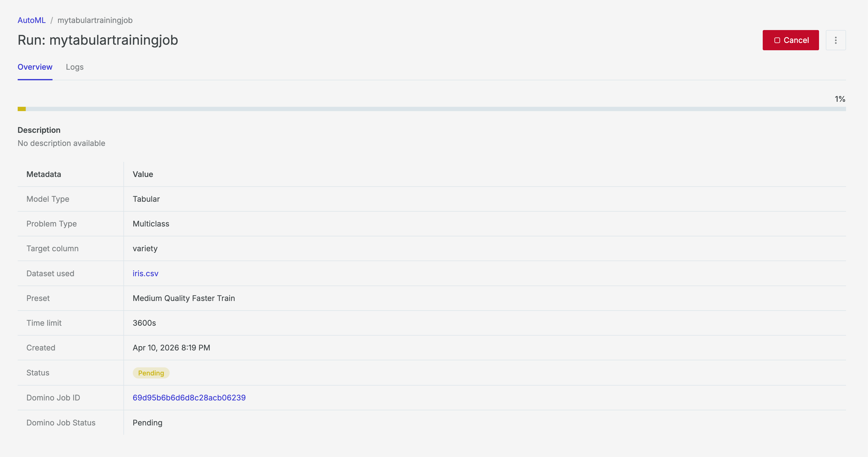Cancel the mytabulartrainingjob run
Screen dimensions: 868x457
point(790,40)
